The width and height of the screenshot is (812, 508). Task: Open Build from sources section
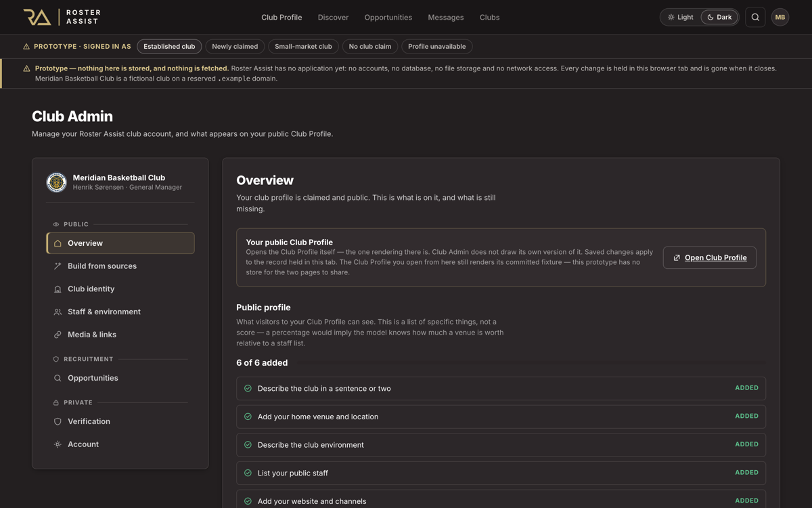(x=120, y=266)
